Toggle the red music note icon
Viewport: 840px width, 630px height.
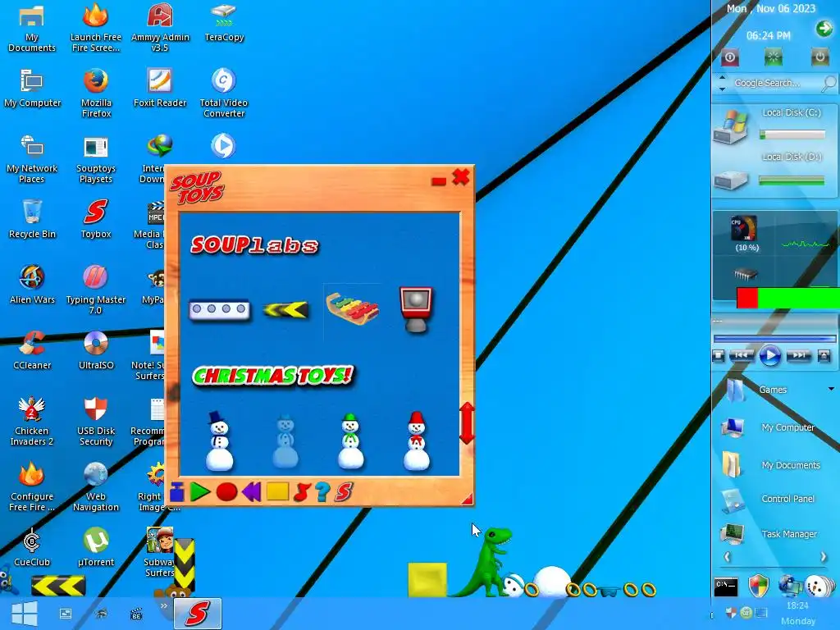coord(302,492)
